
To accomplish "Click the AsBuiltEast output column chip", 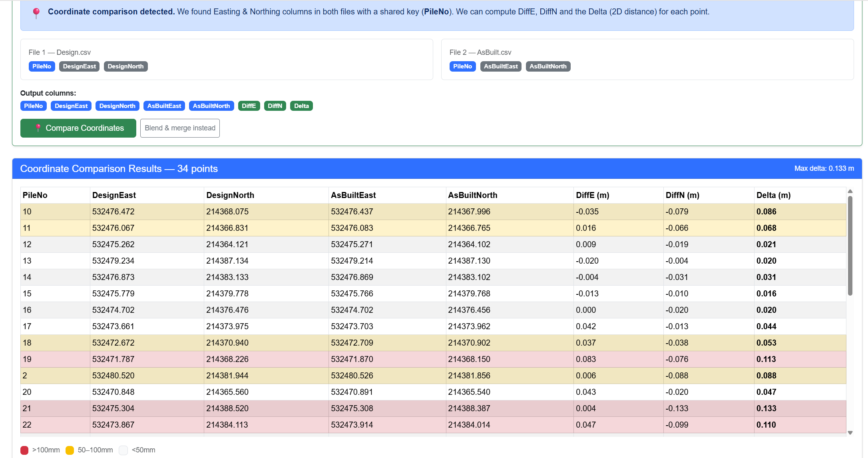I will [164, 106].
